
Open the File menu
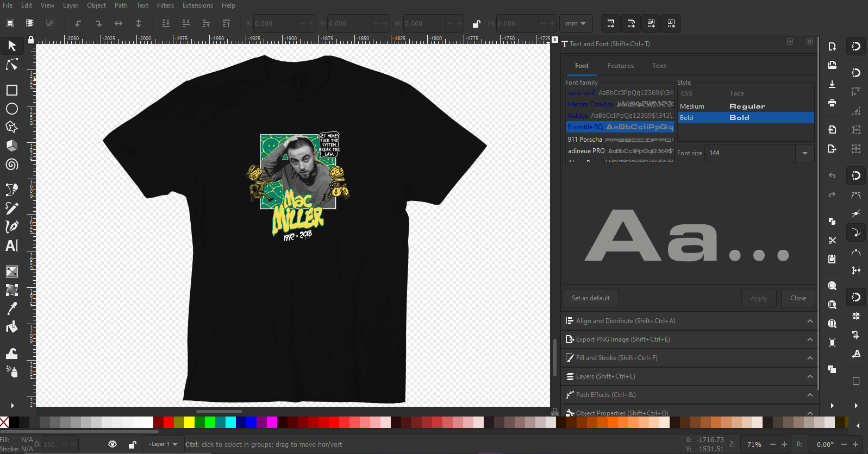click(8, 5)
